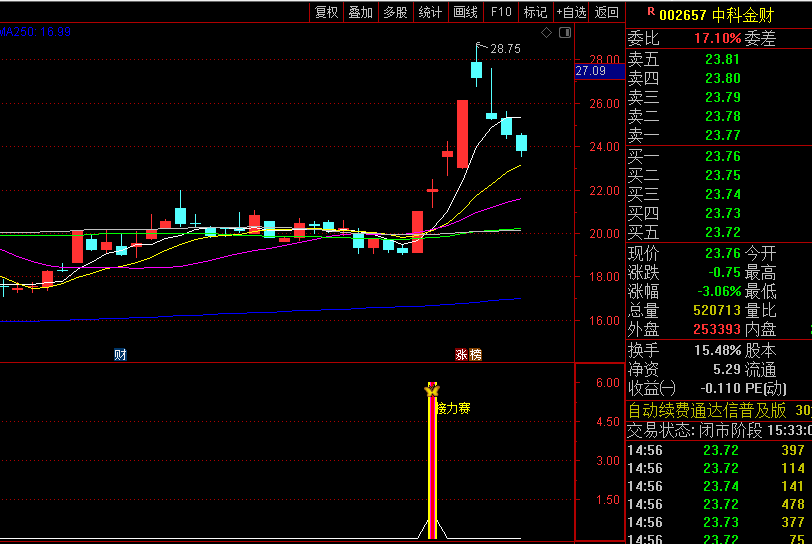Toggle the panel layout icon
Viewport: 812px width, 544px height.
click(x=565, y=33)
